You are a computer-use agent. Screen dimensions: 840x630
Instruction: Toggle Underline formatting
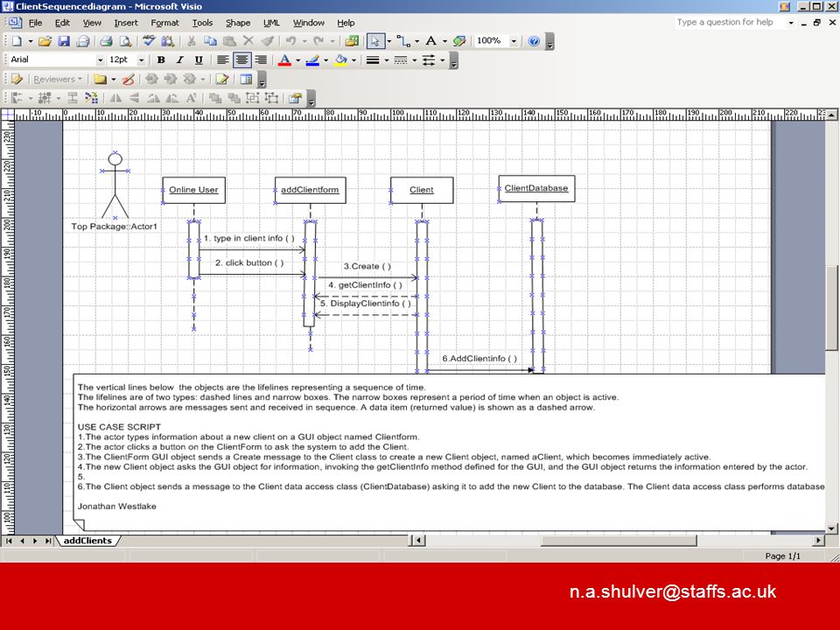[199, 60]
